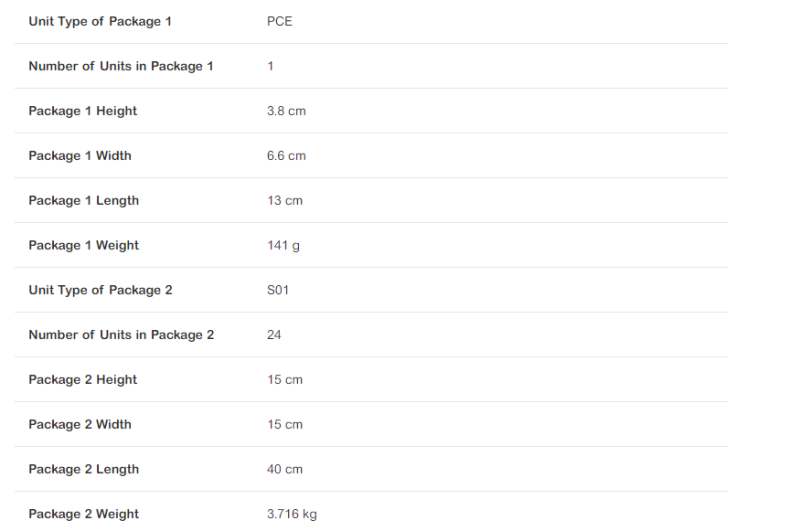Click the "Unit Type of Package 2" label

point(100,290)
